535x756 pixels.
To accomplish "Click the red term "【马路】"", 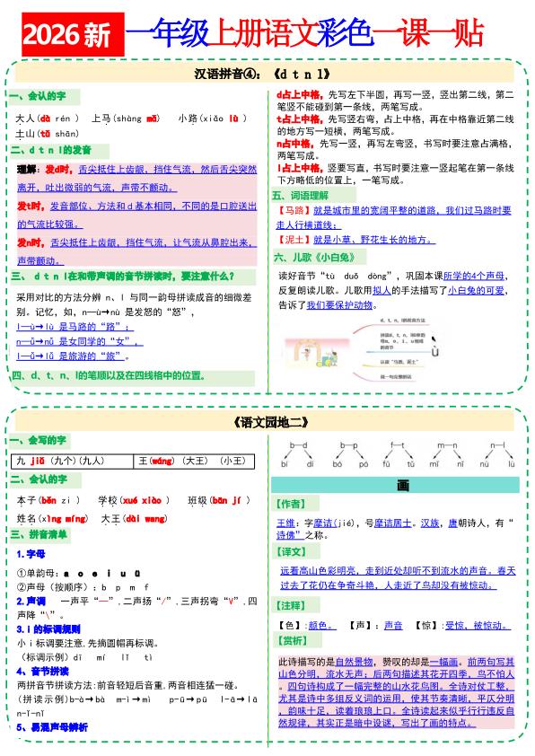I will point(294,211).
